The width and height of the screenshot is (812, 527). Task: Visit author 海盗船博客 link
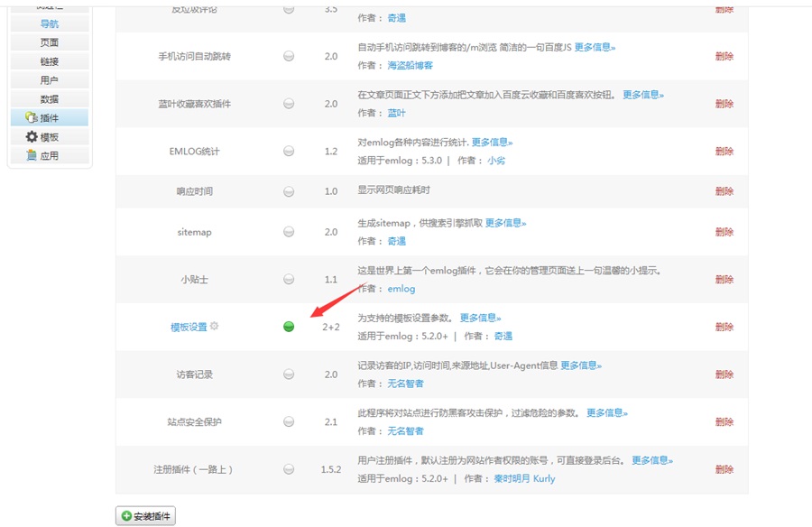pos(411,65)
